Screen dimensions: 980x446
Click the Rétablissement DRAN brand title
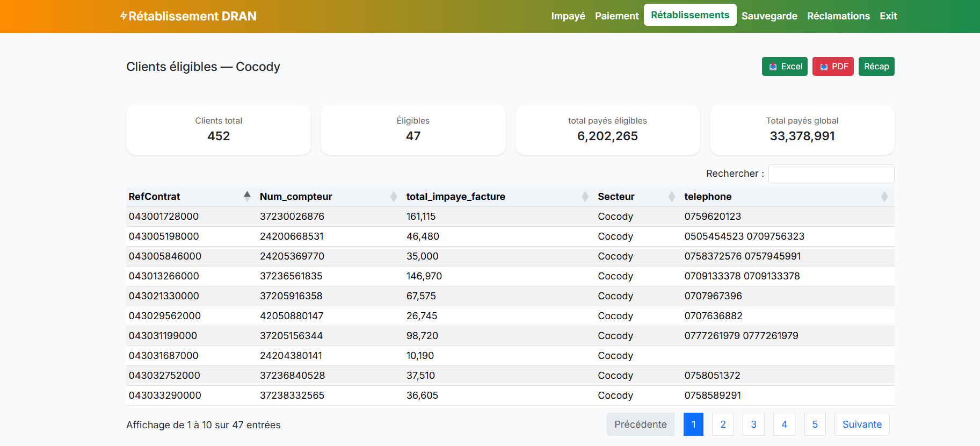pos(192,16)
